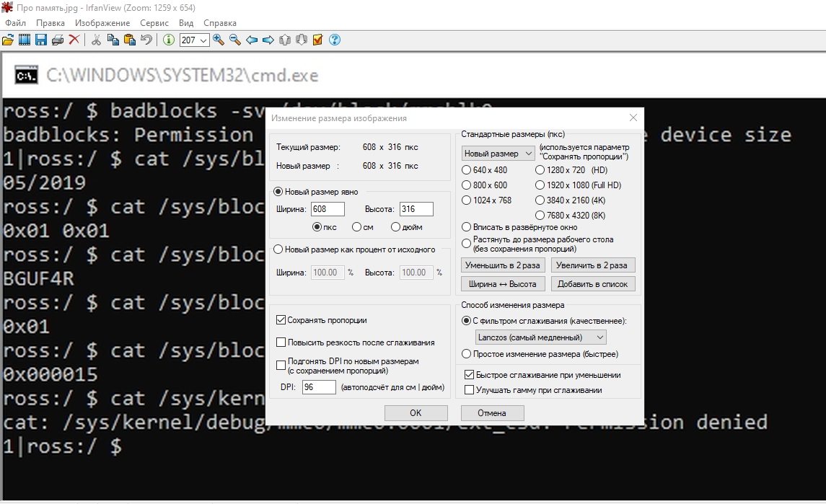Click the Open file folder icon
Screen dimensions: 826x504
(8, 40)
